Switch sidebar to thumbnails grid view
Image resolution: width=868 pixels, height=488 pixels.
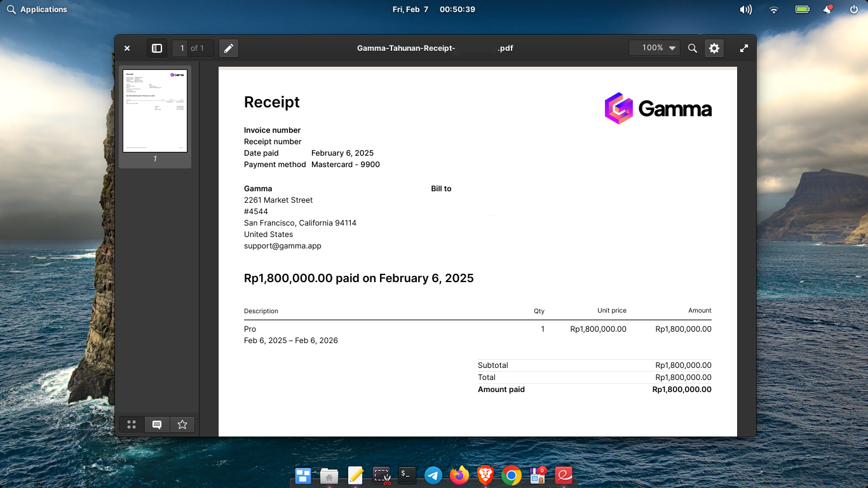(132, 424)
